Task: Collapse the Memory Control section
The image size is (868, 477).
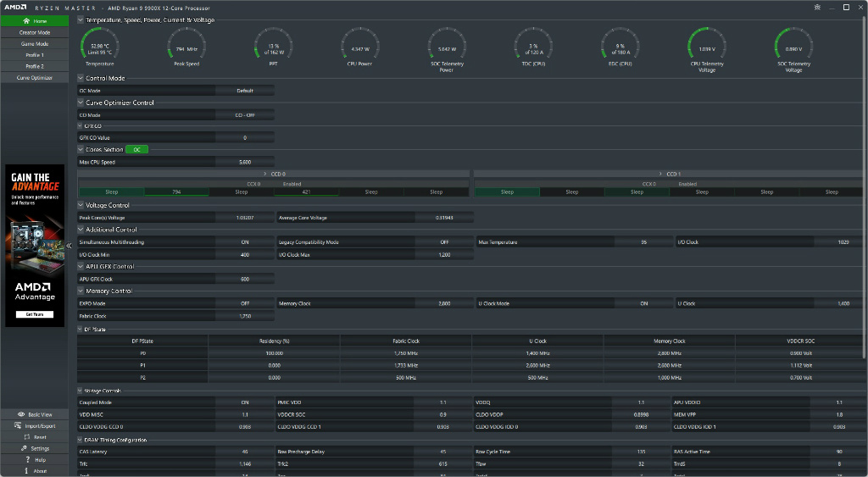Action: (x=81, y=291)
